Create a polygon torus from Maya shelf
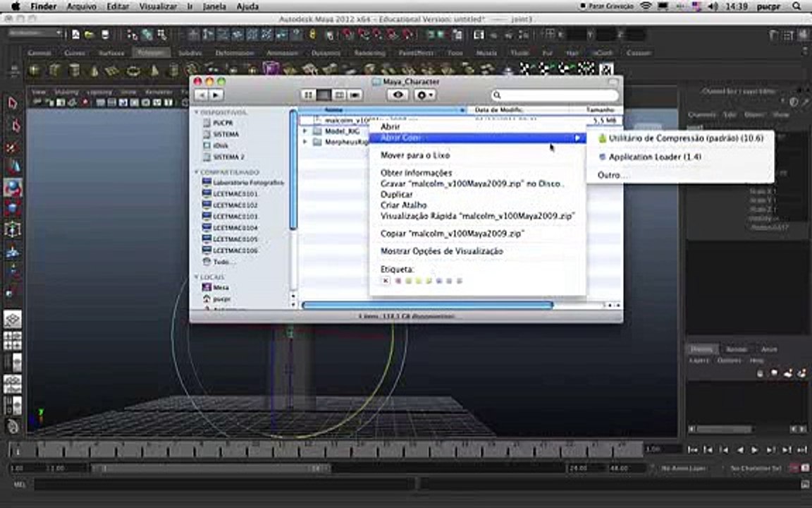The image size is (812, 508). [x=134, y=70]
